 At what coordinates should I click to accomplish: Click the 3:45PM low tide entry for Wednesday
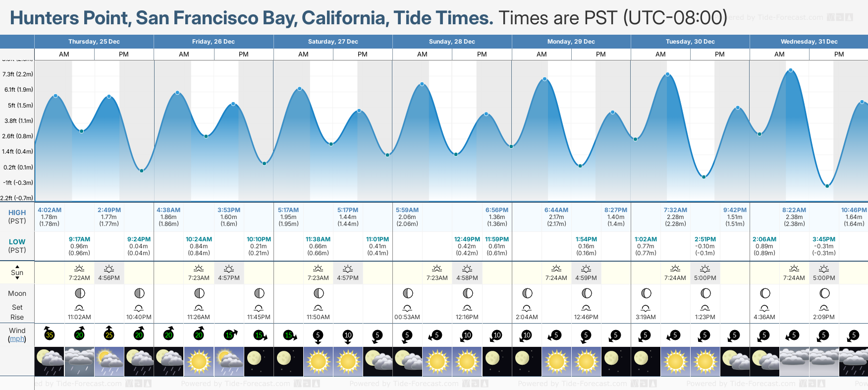coord(824,246)
